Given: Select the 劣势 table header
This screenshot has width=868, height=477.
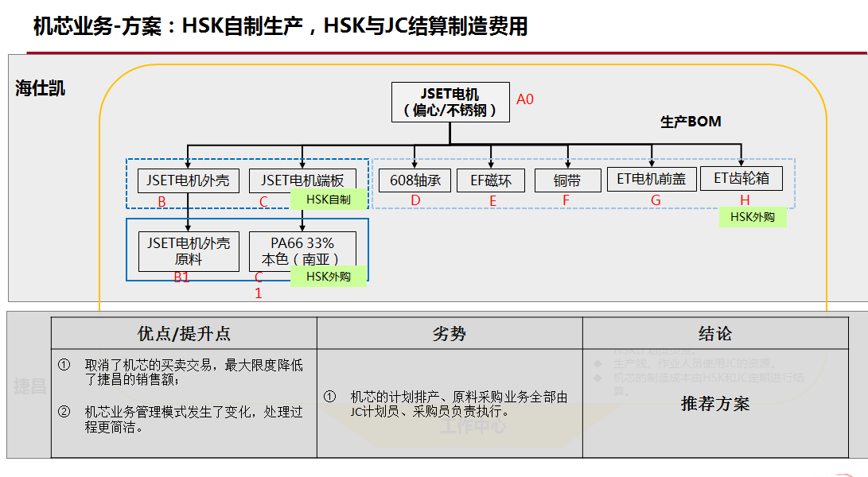Looking at the screenshot, I should click(450, 334).
